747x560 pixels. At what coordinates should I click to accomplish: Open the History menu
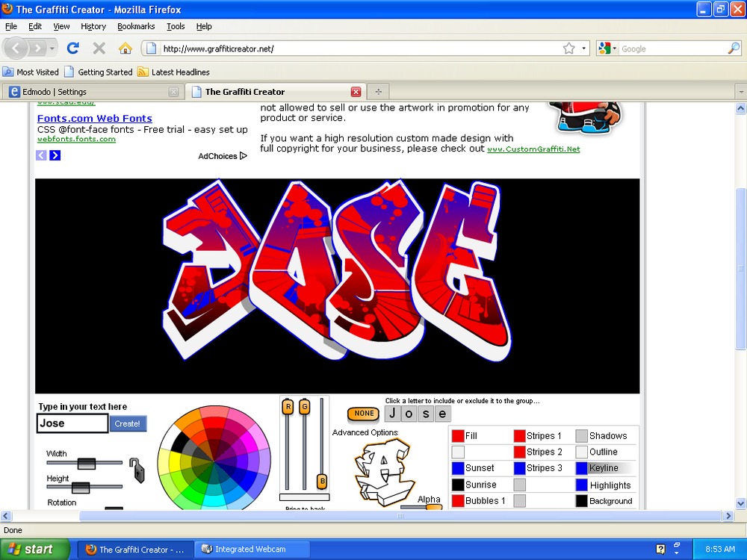[x=93, y=26]
